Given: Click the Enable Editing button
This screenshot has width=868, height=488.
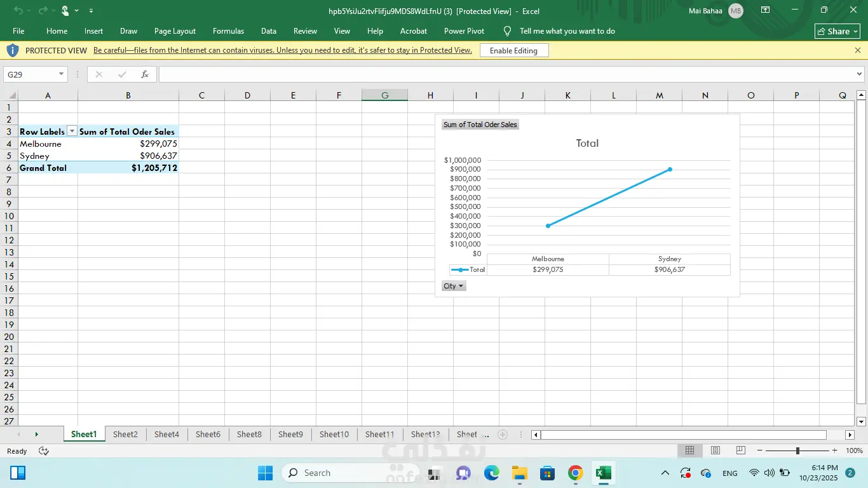Looking at the screenshot, I should coord(513,50).
